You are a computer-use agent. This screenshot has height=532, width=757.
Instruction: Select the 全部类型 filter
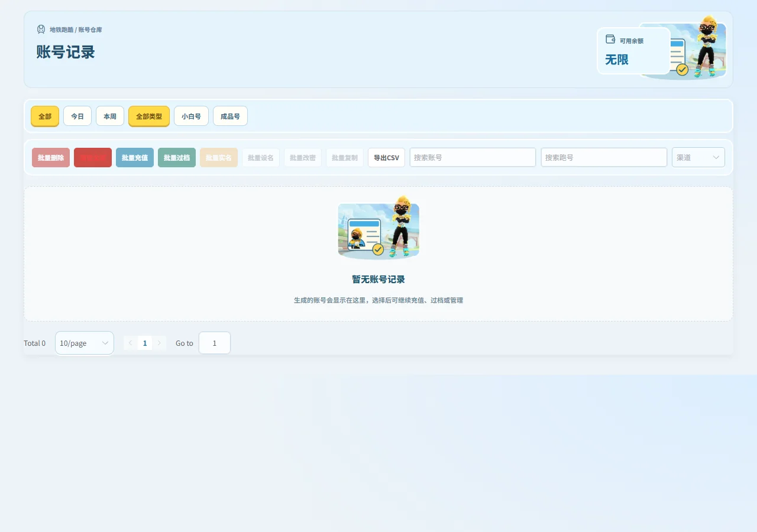(x=149, y=116)
